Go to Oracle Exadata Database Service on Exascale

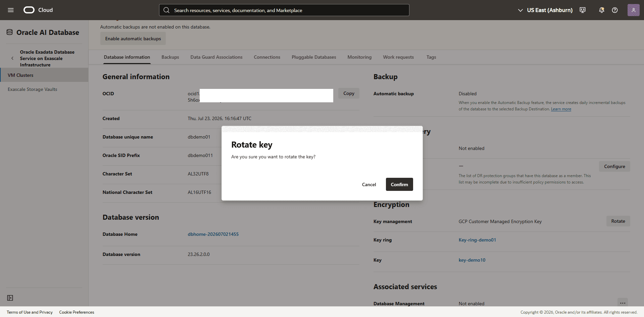[x=47, y=58]
